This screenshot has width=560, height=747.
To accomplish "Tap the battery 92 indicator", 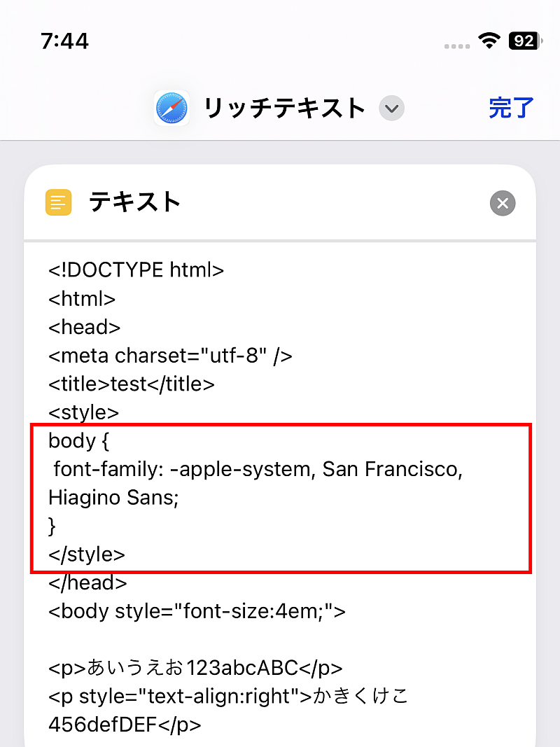I will 525,41.
